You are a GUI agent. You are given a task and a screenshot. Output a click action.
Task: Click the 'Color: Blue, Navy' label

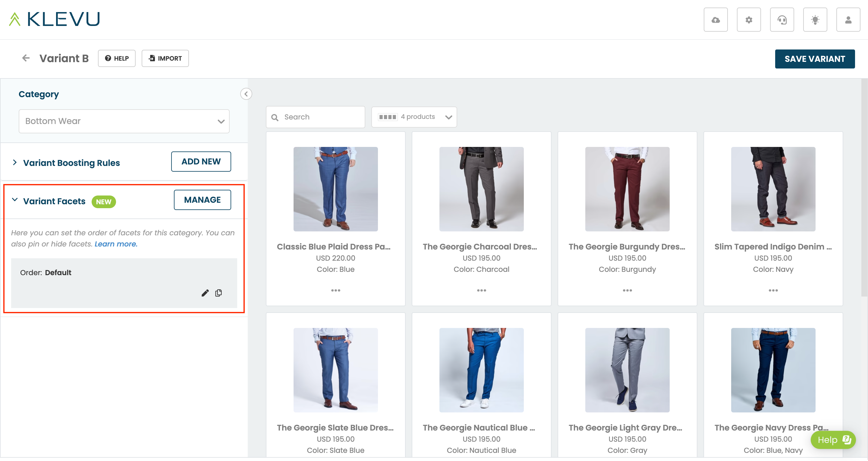click(x=773, y=450)
